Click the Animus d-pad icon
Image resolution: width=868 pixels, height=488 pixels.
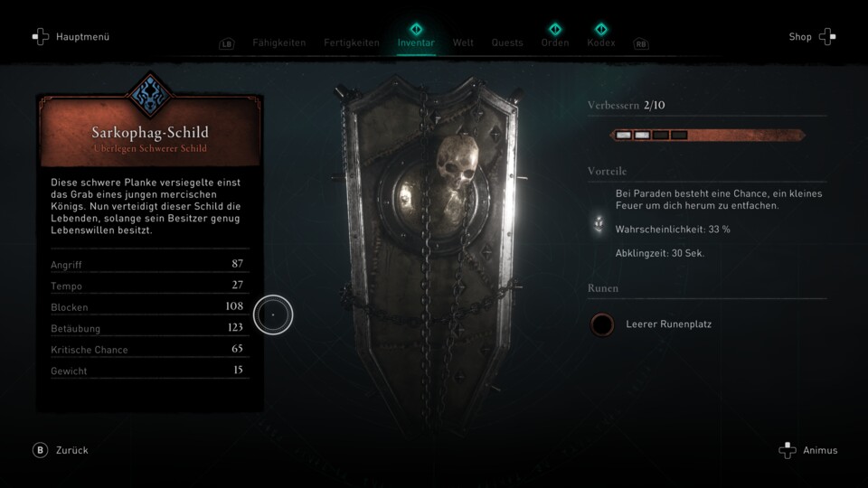coord(788,450)
